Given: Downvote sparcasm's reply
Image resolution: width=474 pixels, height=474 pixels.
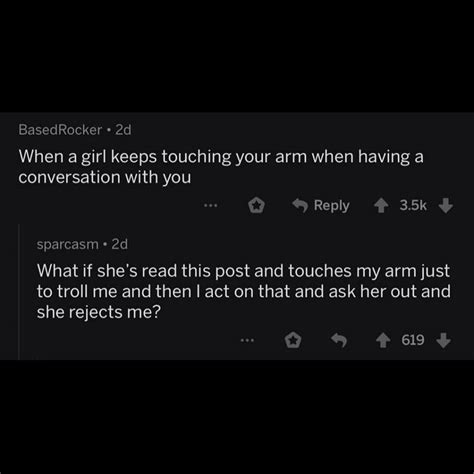Looking at the screenshot, I should 444,341.
